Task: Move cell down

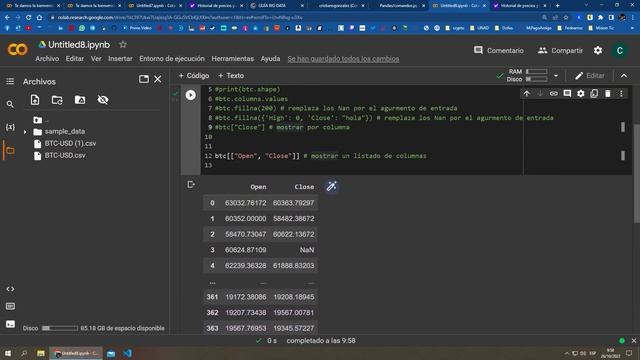Action: pyautogui.click(x=540, y=94)
